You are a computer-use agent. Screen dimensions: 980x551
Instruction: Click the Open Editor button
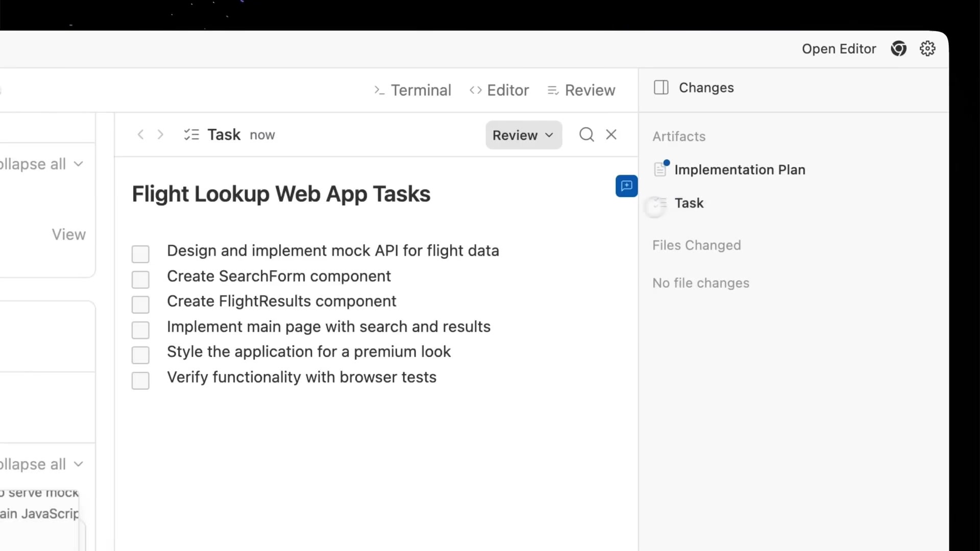839,49
